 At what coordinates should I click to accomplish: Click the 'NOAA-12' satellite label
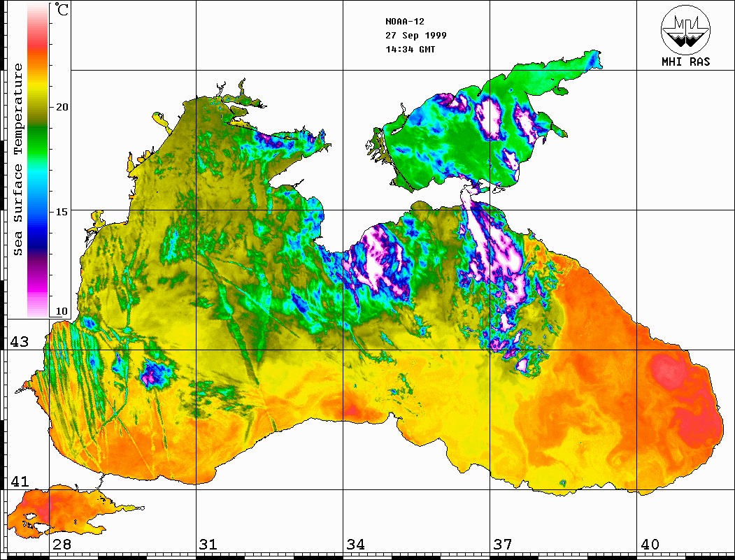tap(404, 22)
